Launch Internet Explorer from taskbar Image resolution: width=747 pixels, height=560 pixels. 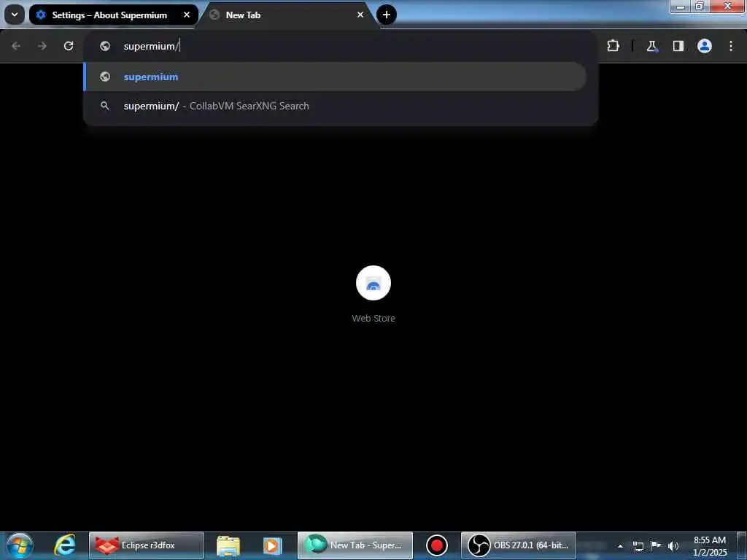65,545
